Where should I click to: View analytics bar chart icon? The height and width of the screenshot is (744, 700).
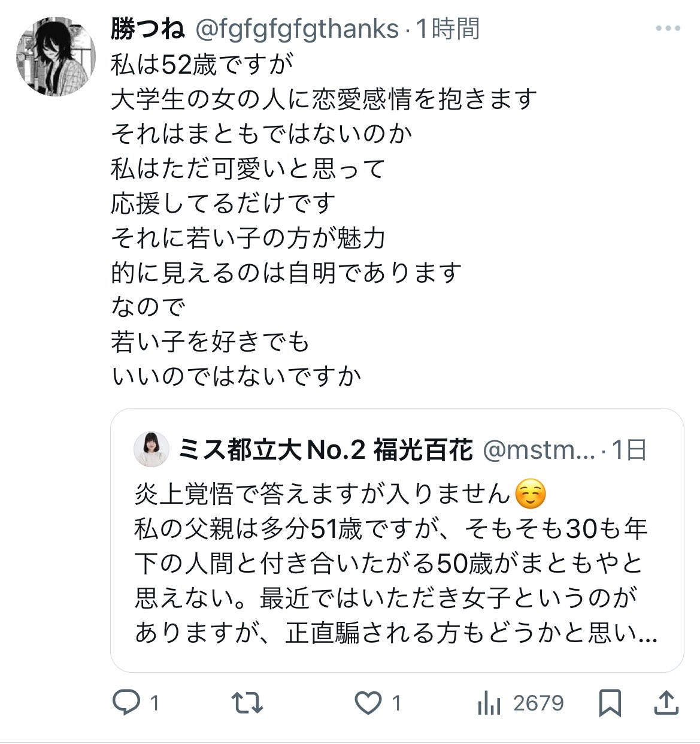(489, 703)
